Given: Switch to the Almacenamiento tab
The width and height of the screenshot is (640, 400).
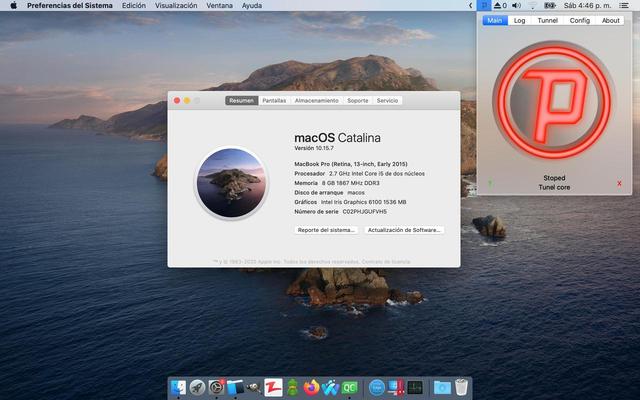Looking at the screenshot, I should pyautogui.click(x=316, y=100).
